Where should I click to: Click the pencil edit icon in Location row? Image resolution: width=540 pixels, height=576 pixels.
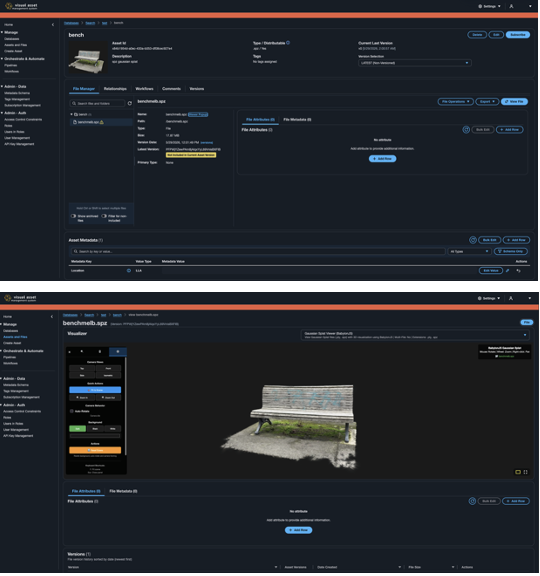click(x=508, y=271)
